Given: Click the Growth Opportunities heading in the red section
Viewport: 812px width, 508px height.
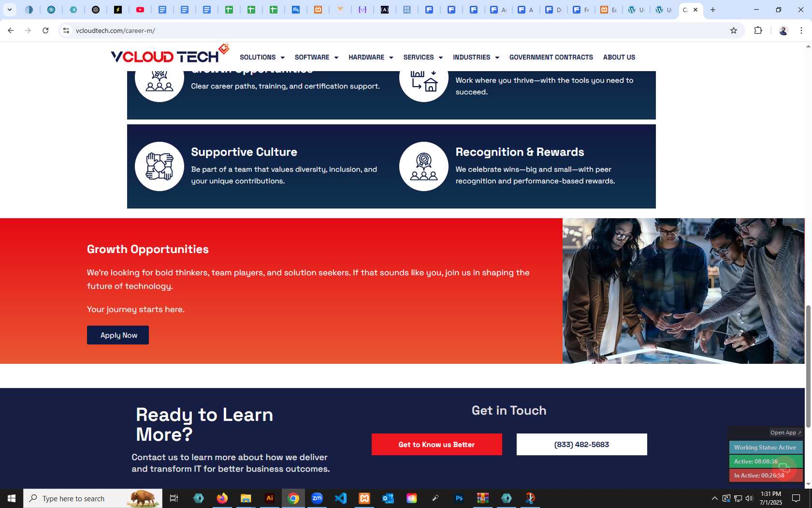Looking at the screenshot, I should [x=148, y=249].
